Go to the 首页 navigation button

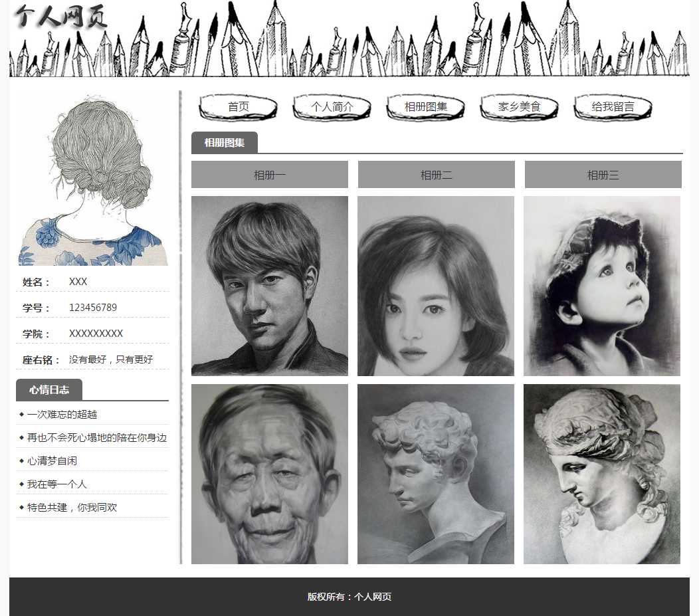click(238, 107)
